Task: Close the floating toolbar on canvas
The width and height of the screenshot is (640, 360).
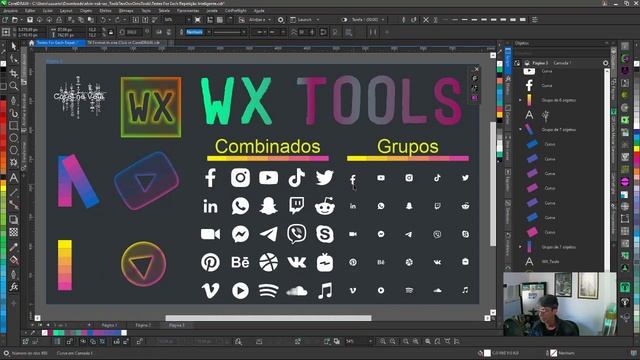Action: (x=476, y=69)
